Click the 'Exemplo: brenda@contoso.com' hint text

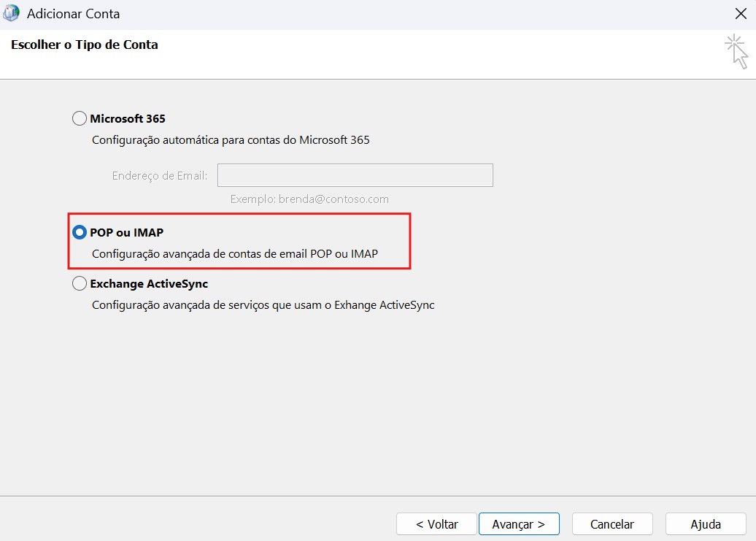(x=309, y=199)
